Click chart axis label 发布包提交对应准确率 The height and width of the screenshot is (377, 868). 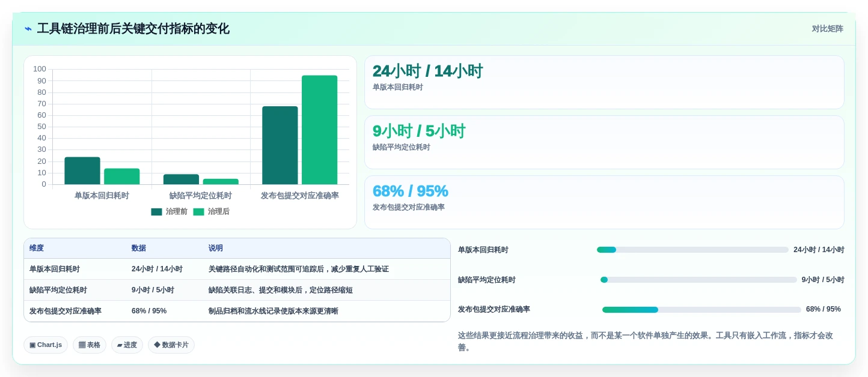pos(300,196)
